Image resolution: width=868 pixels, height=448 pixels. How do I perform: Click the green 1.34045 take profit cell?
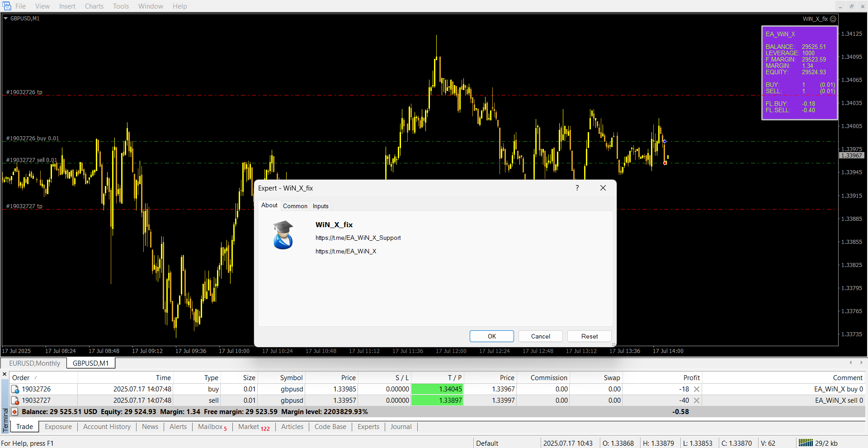437,389
